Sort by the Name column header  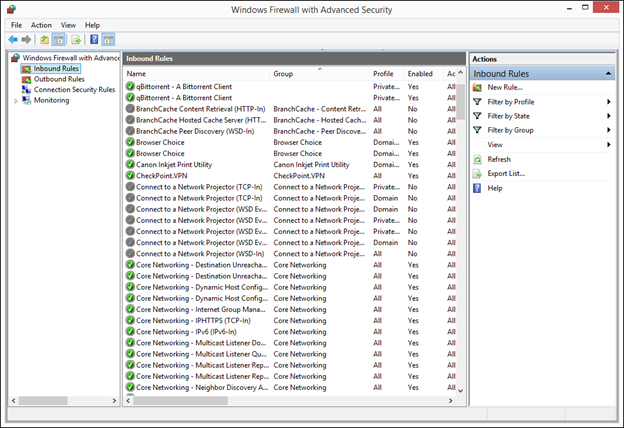pos(197,74)
